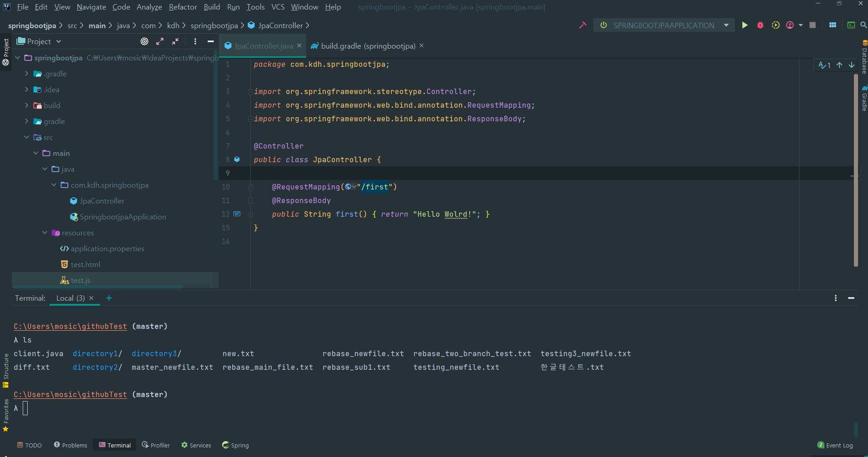
Task: Select application.properties file
Action: point(107,248)
